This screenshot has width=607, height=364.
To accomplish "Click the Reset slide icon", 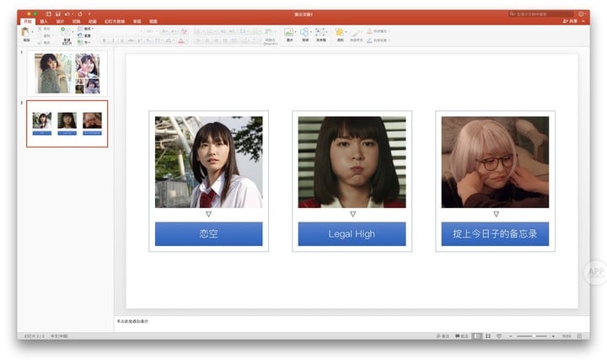I will [80, 35].
